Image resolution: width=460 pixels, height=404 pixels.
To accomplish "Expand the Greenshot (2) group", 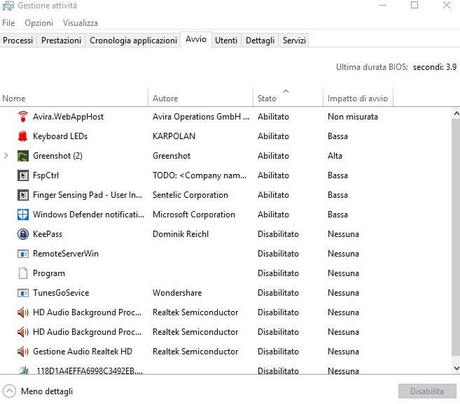I will coord(6,155).
